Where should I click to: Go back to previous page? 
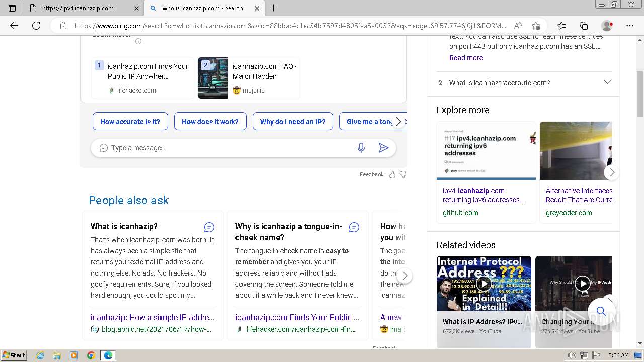tap(14, 26)
